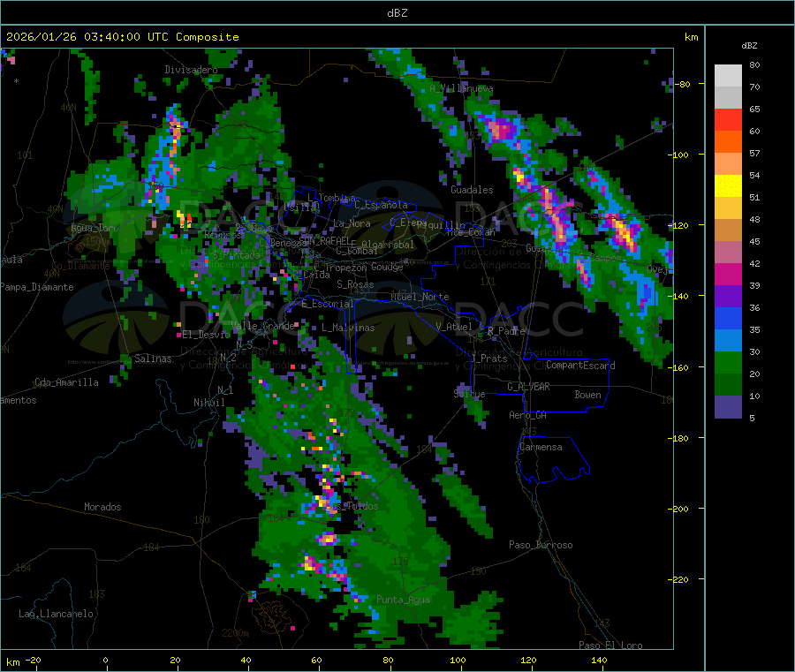Click the Valle_Grande map label

click(x=262, y=326)
